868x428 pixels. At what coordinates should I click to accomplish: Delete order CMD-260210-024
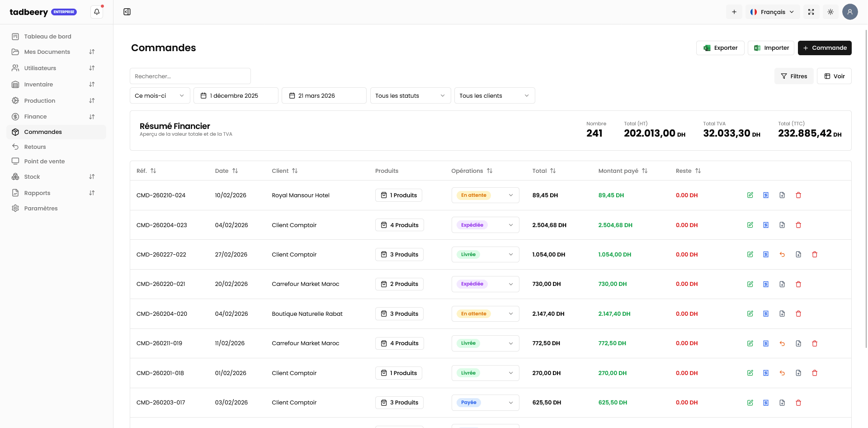798,195
